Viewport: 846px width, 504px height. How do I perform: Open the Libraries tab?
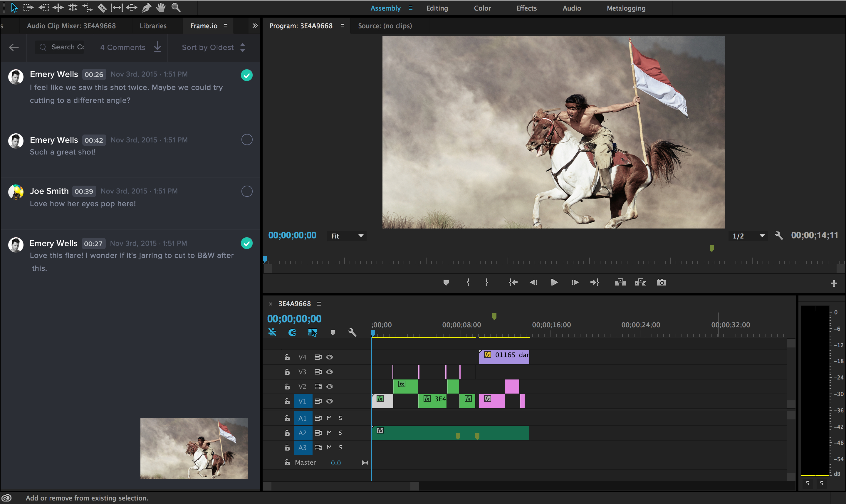pos(153,26)
